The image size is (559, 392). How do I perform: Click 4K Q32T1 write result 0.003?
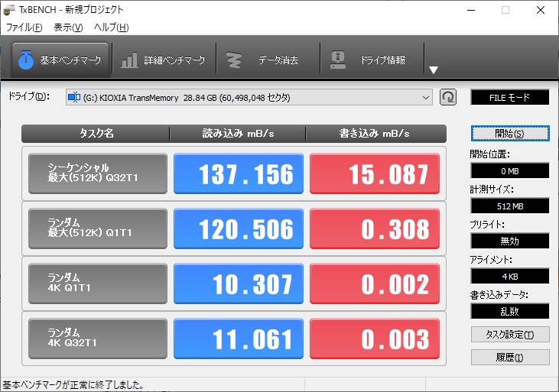(375, 339)
